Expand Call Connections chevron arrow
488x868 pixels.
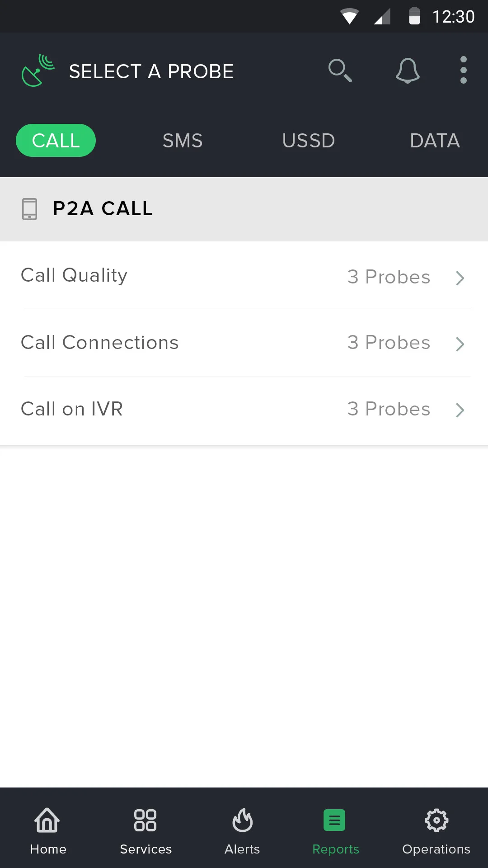(x=460, y=344)
